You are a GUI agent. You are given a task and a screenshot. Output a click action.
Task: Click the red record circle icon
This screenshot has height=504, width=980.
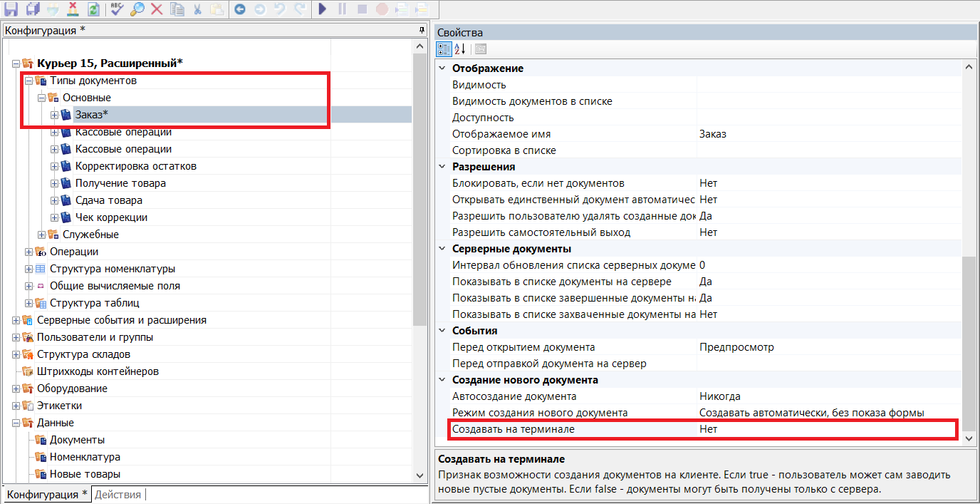(x=382, y=9)
